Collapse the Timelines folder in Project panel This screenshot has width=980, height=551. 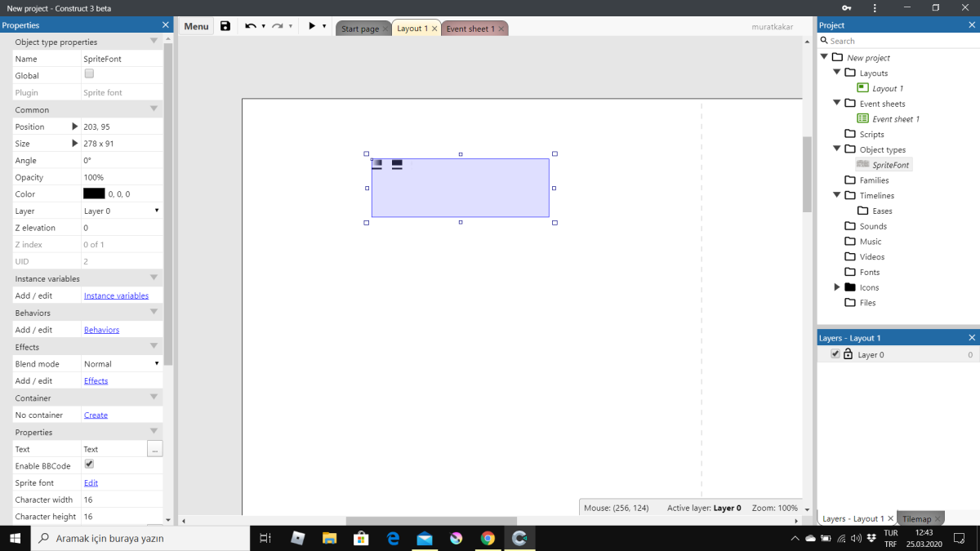[836, 195]
